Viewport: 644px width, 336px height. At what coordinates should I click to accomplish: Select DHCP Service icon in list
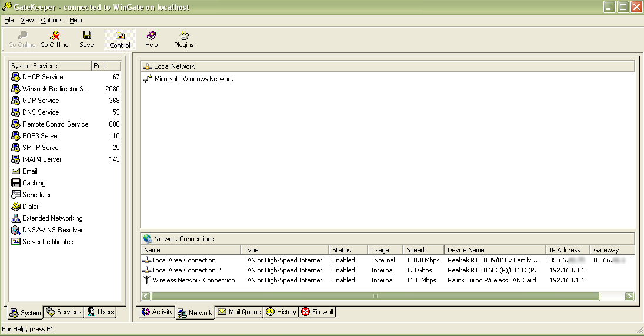(16, 77)
